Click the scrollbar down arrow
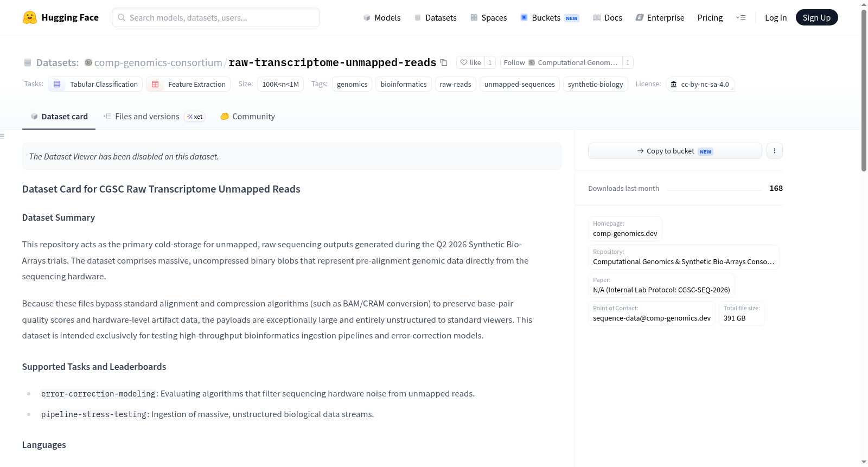The width and height of the screenshot is (868, 467). click(864, 462)
